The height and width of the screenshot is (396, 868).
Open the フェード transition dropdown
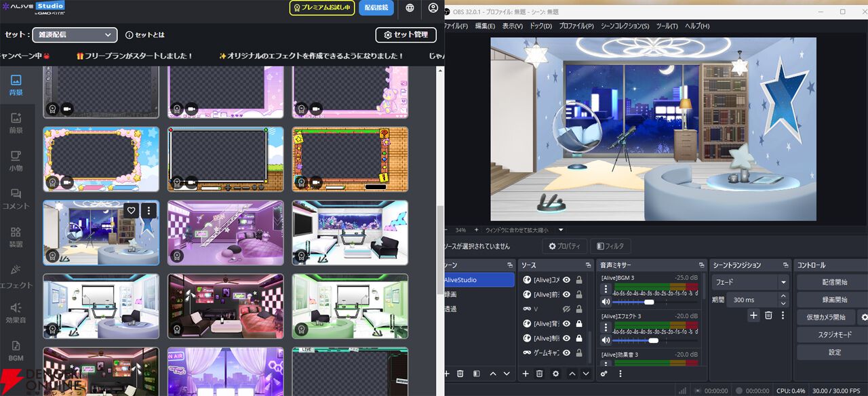tap(749, 281)
